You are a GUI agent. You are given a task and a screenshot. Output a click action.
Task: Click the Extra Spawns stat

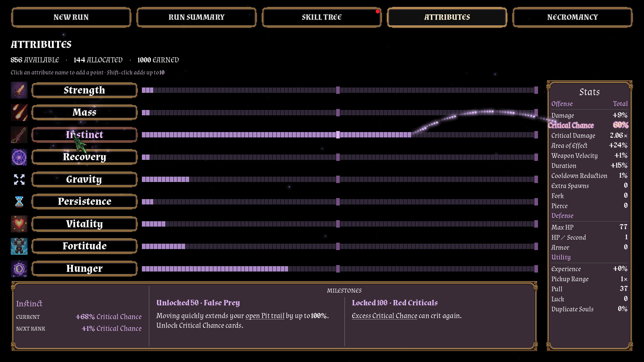pyautogui.click(x=589, y=186)
